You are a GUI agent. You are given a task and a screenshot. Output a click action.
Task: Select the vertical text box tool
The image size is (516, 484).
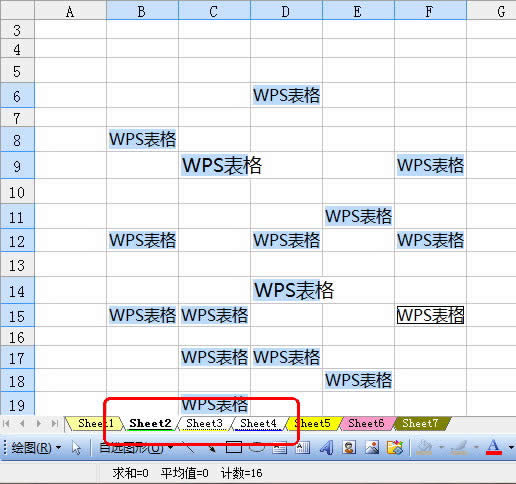click(x=303, y=448)
